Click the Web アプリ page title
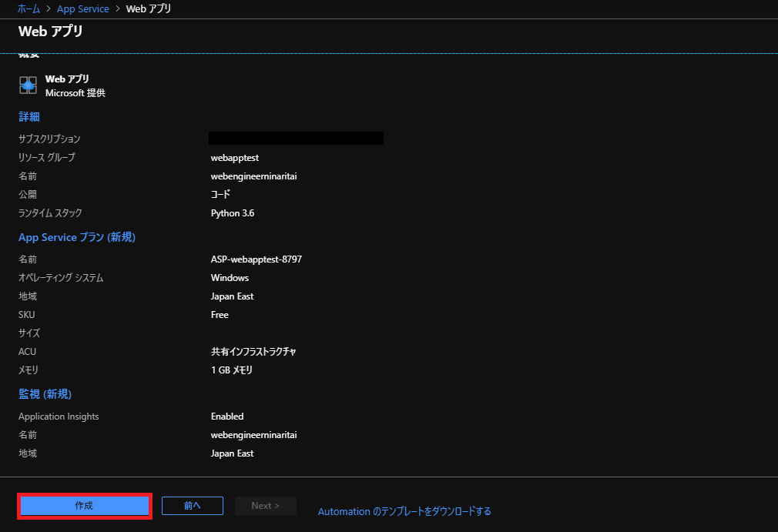Screen dimensions: 778x532 pos(51,32)
